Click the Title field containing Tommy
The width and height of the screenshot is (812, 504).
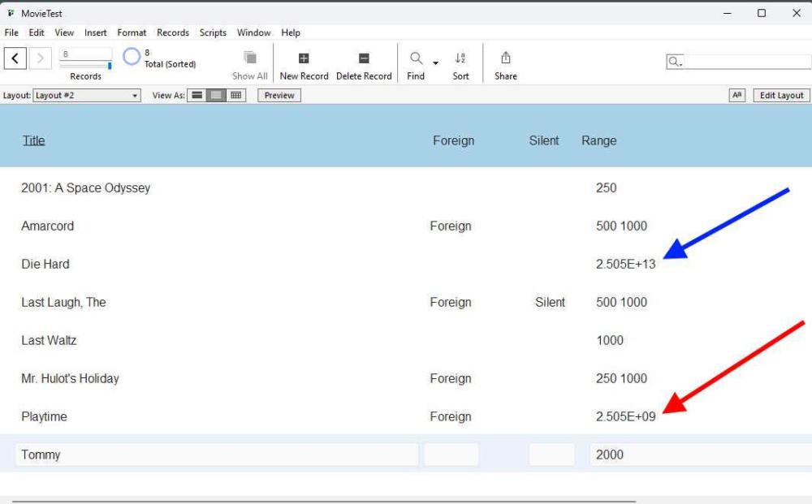(217, 454)
